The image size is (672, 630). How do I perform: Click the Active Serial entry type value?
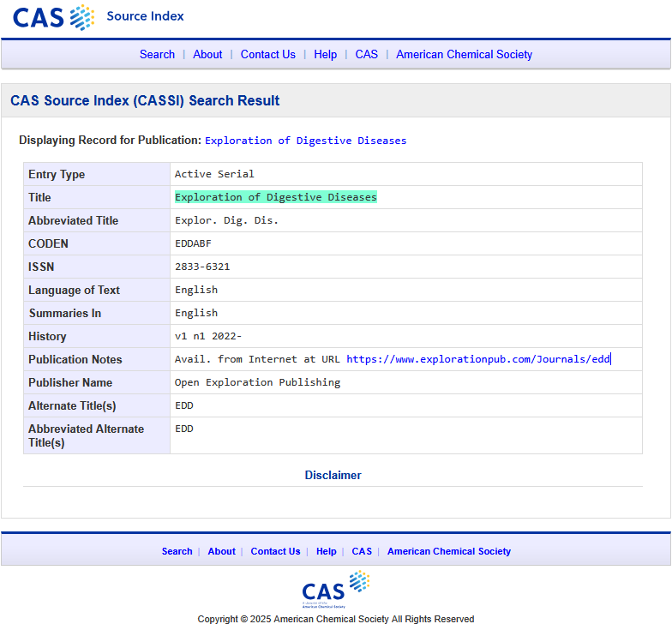click(214, 174)
